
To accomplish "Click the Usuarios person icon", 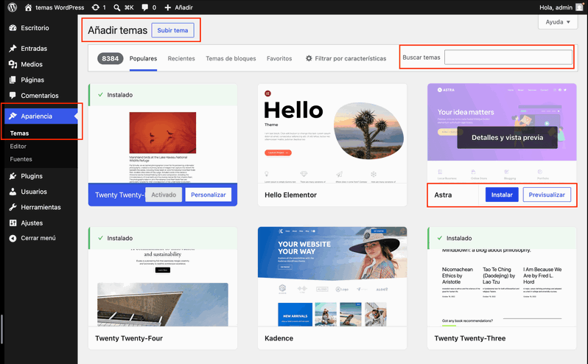I will coord(13,192).
